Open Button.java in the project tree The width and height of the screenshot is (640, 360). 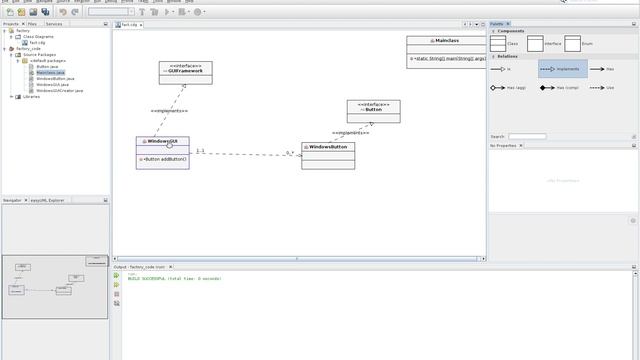pos(47,67)
